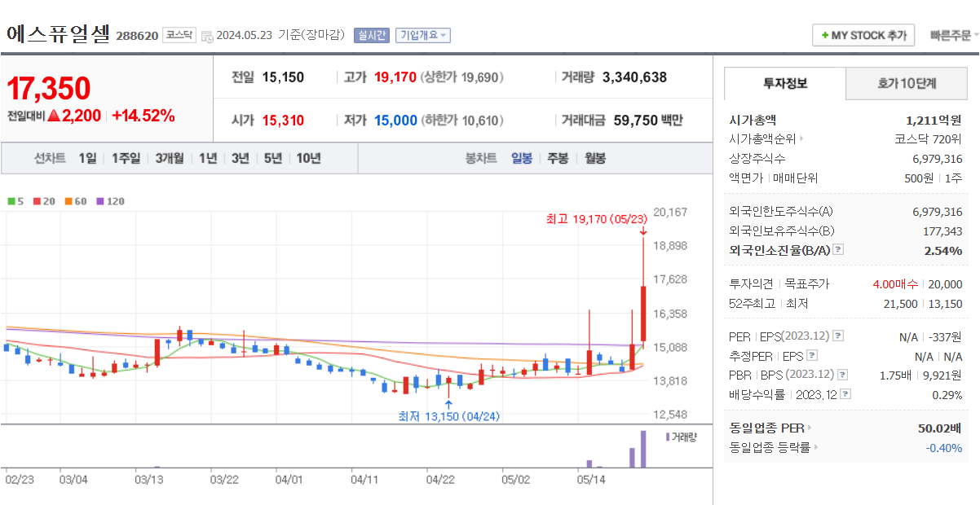Viewport: 980px width, 505px height.
Task: Click the 코스닥 720위 ranking value
Action: coord(928,139)
